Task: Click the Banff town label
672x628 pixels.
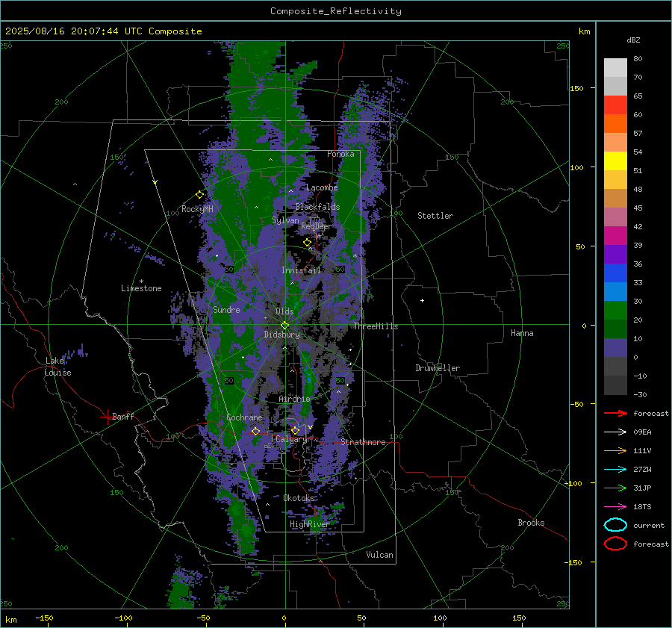Action: (123, 417)
